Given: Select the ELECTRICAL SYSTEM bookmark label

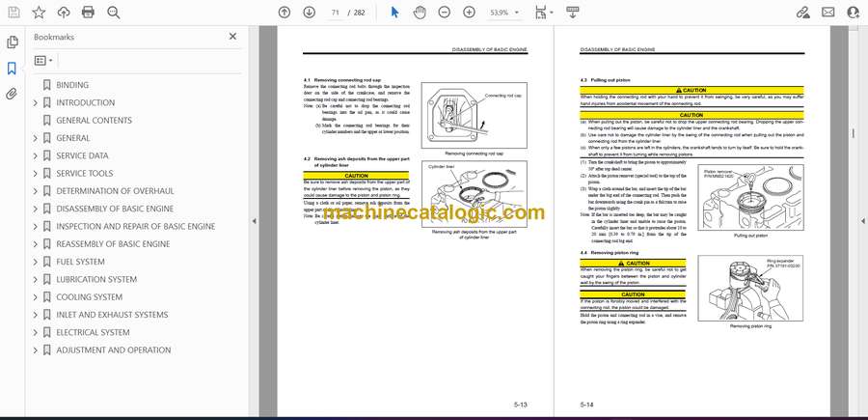Looking at the screenshot, I should [93, 332].
